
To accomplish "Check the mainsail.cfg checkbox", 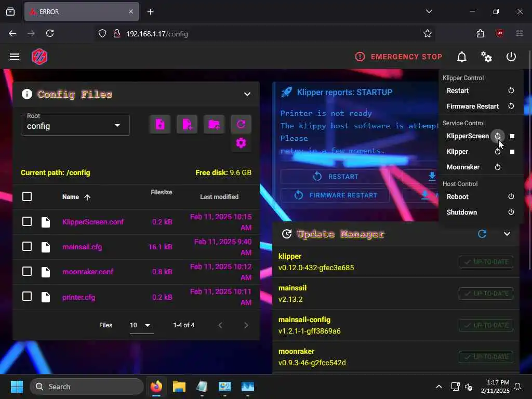I will point(27,246).
